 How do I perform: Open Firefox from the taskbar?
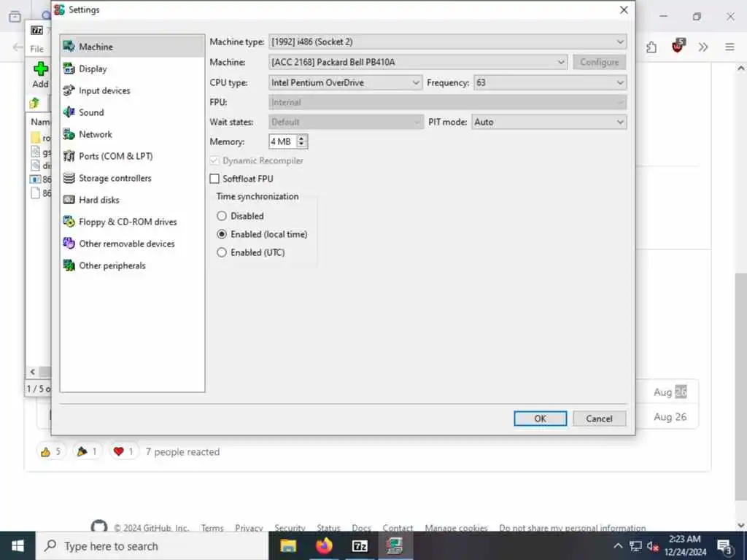pos(324,545)
